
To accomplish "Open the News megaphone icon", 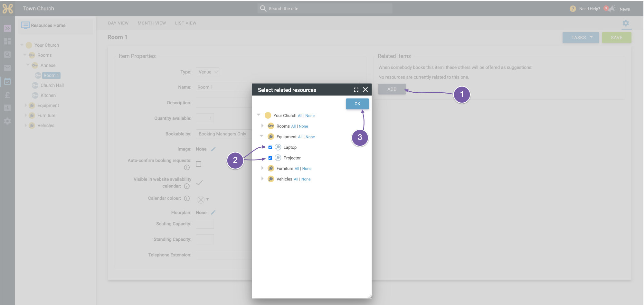I will (611, 9).
